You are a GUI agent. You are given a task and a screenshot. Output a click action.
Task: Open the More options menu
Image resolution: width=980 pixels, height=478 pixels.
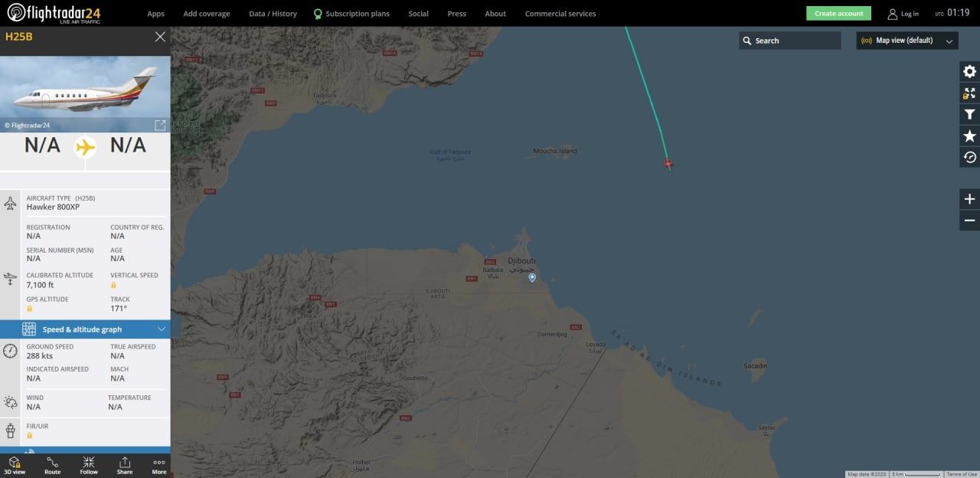(159, 466)
